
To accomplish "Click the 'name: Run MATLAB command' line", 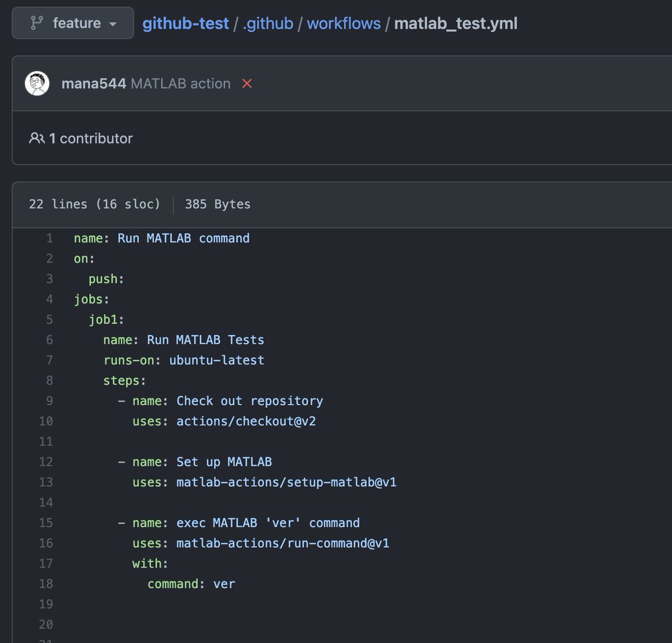I will [162, 238].
